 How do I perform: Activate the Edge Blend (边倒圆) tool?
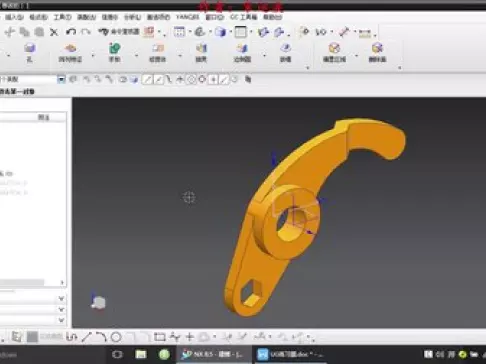pos(242,53)
